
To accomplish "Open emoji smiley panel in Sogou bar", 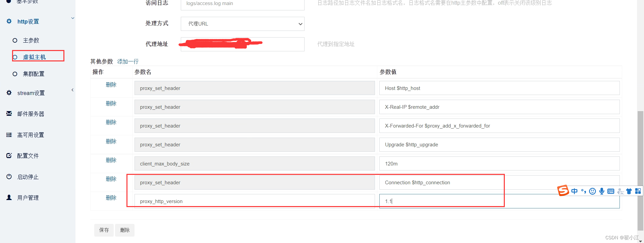I will [593, 191].
